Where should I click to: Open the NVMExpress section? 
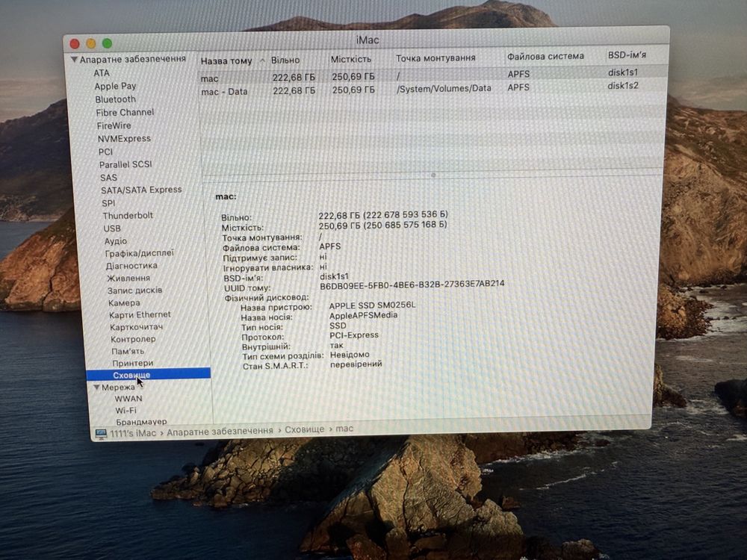[x=124, y=139]
